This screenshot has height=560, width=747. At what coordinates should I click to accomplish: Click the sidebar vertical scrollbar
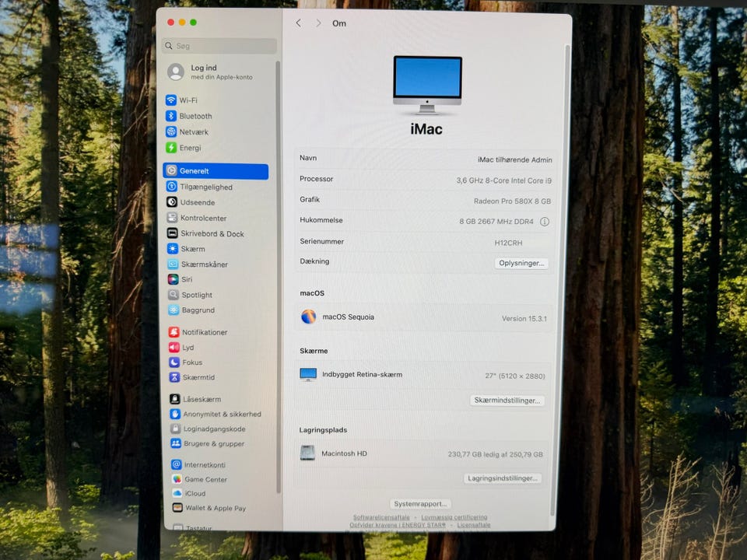(278, 276)
